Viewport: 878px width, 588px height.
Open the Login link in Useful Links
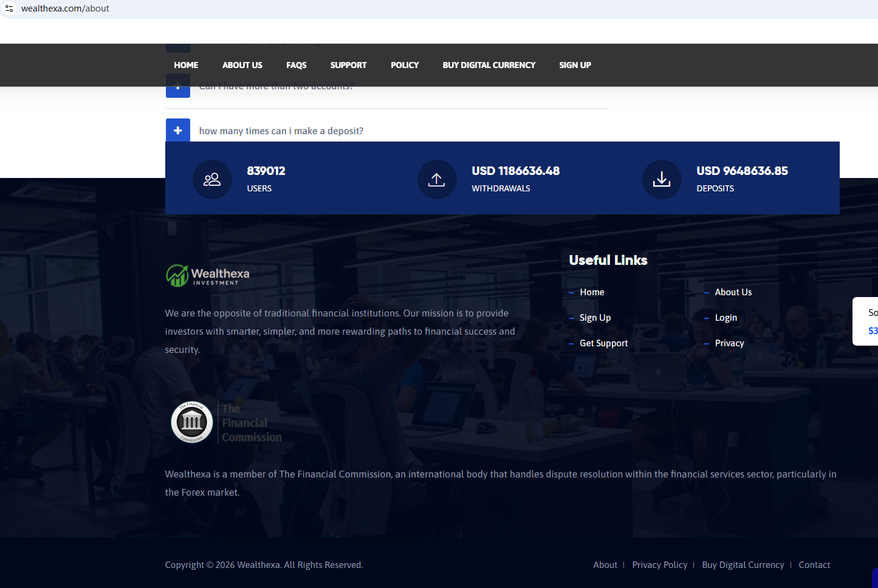[x=725, y=318]
